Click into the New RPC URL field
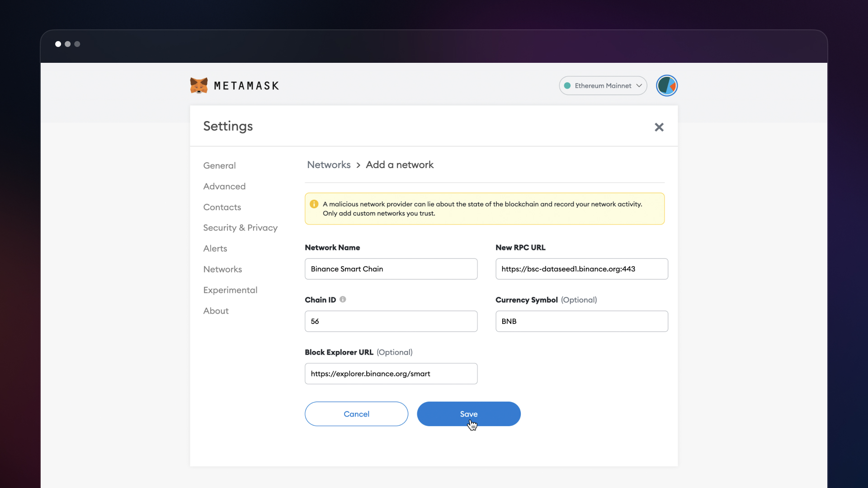 point(581,269)
